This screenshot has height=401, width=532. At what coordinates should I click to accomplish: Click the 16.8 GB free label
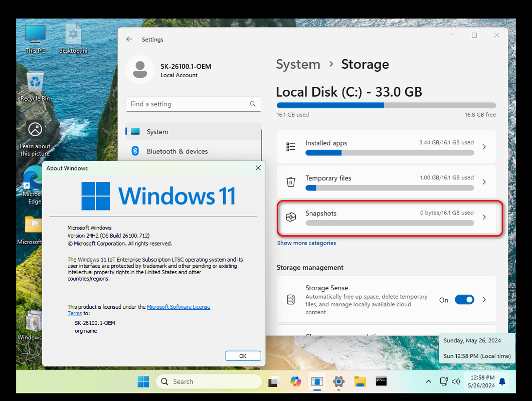pyautogui.click(x=480, y=115)
